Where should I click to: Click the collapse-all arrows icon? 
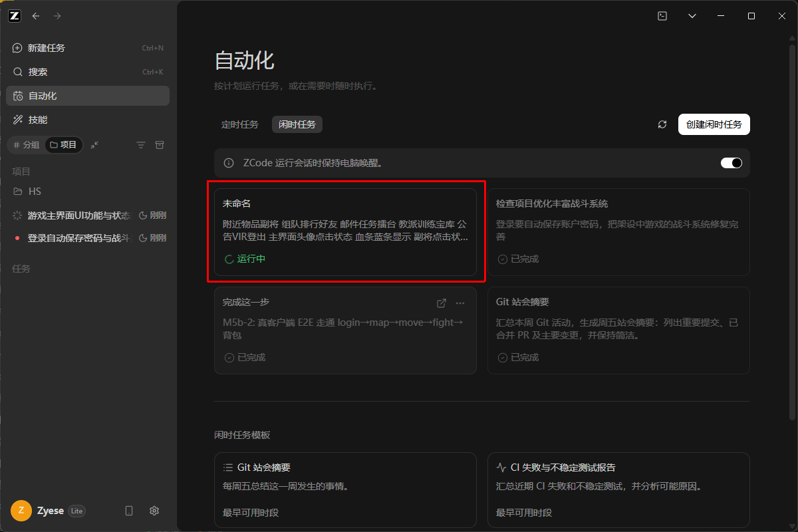pos(95,145)
